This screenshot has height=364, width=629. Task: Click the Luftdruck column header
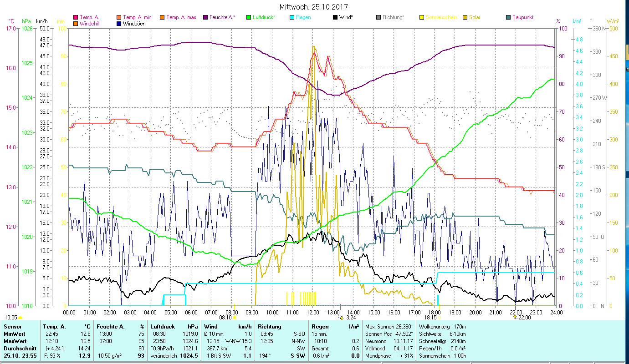click(163, 327)
